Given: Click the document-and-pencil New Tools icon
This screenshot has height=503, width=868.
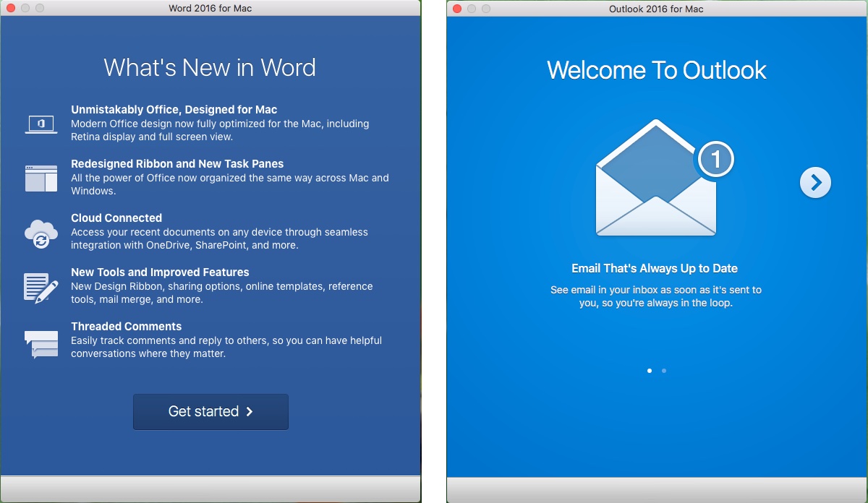Looking at the screenshot, I should [x=41, y=287].
